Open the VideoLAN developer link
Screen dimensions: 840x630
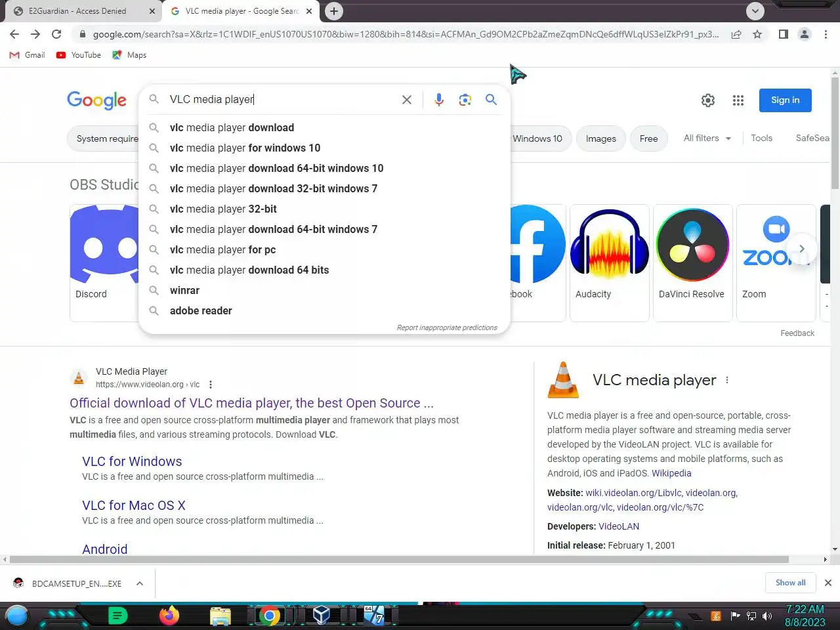click(x=619, y=526)
